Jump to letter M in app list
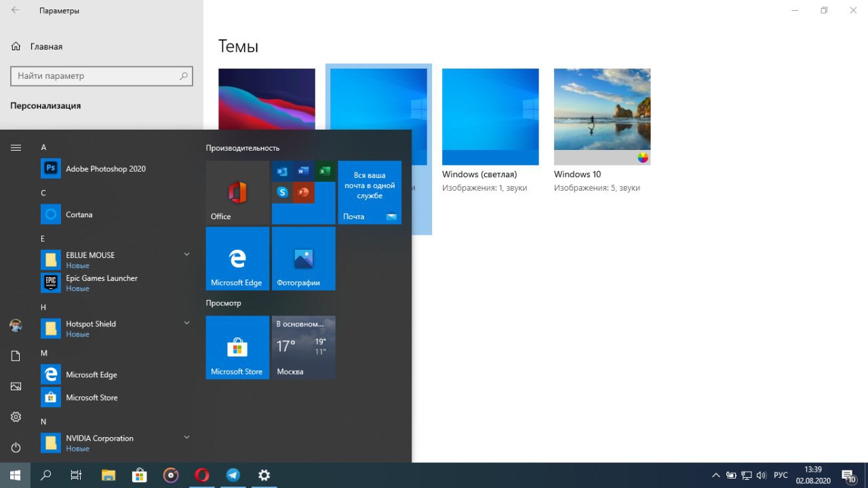The height and width of the screenshot is (488, 868). pos(44,354)
